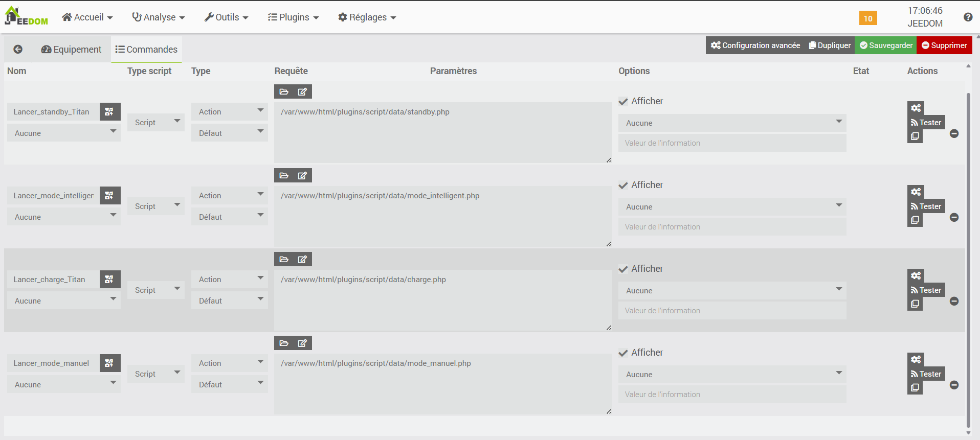The height and width of the screenshot is (440, 980).
Task: Uncheck Afficher for Lancer_charge_Titan
Action: click(x=623, y=269)
